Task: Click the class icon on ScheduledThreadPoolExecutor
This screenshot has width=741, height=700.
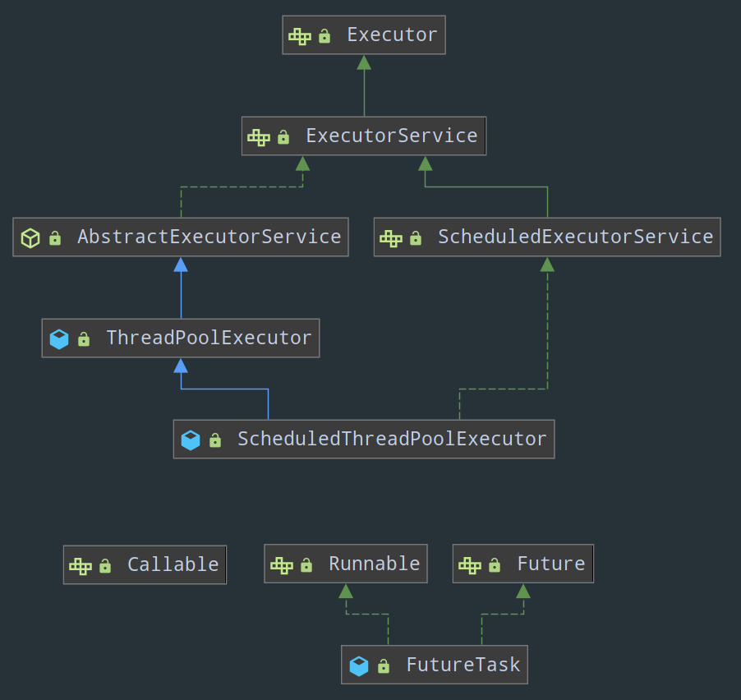Action: point(191,440)
